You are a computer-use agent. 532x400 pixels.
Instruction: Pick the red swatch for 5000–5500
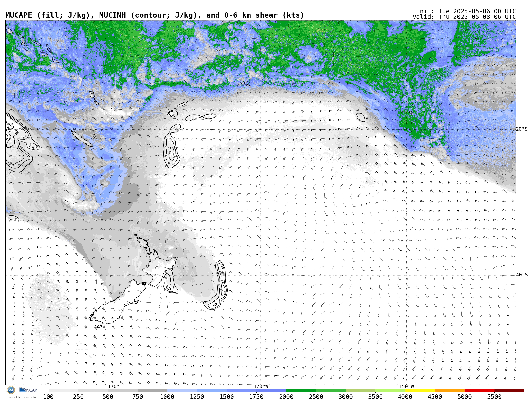tap(480, 391)
